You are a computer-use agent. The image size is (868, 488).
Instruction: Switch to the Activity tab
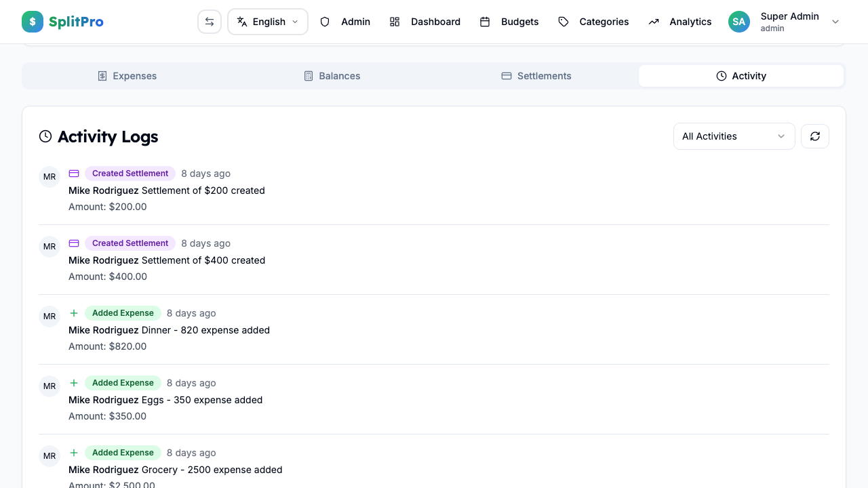pos(741,75)
